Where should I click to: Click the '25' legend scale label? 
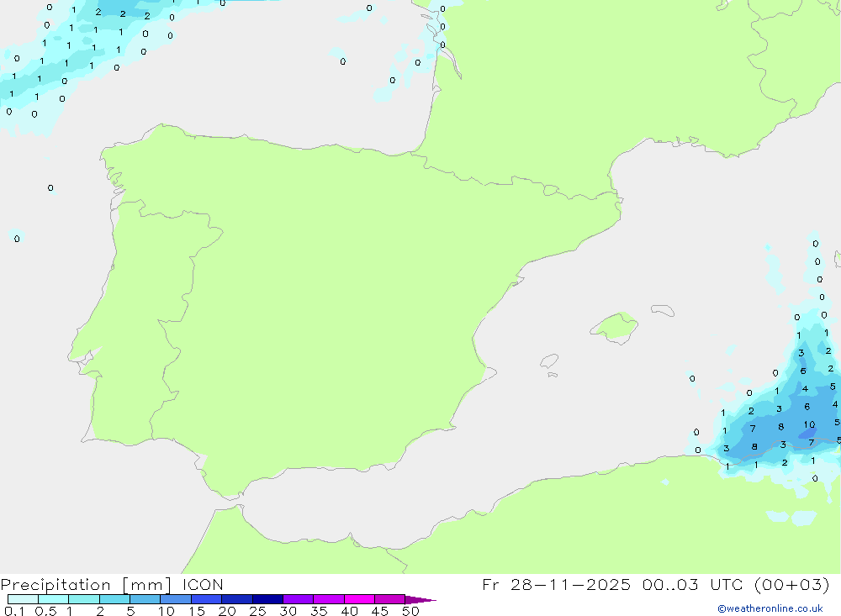point(258,611)
